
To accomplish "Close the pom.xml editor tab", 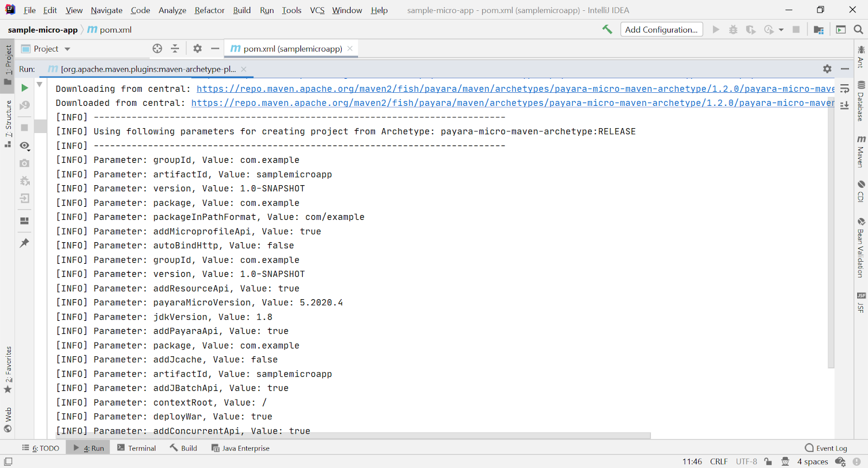I will 350,48.
